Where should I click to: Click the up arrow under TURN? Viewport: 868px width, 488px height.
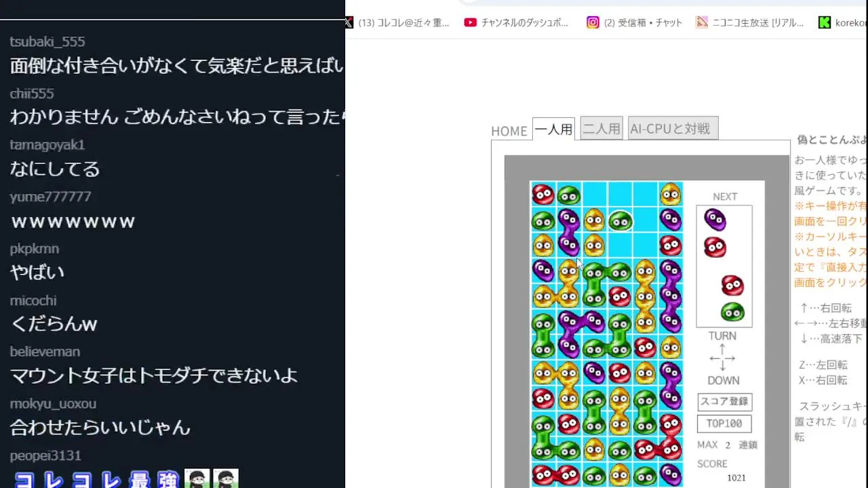(722, 349)
